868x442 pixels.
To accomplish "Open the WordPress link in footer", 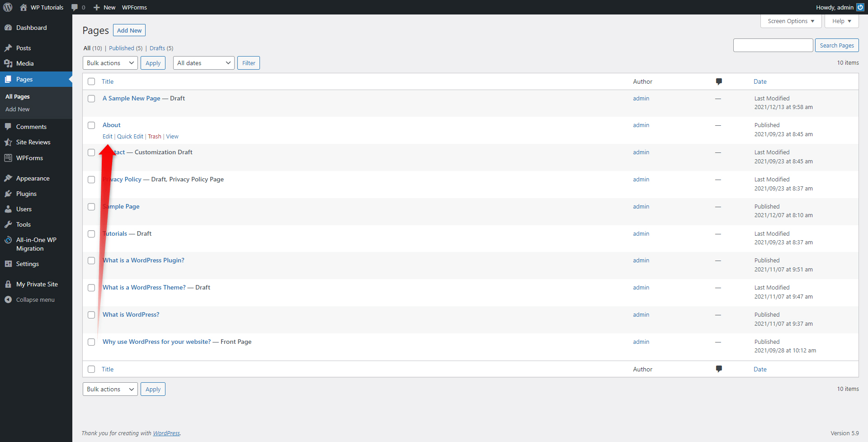I will pyautogui.click(x=166, y=433).
